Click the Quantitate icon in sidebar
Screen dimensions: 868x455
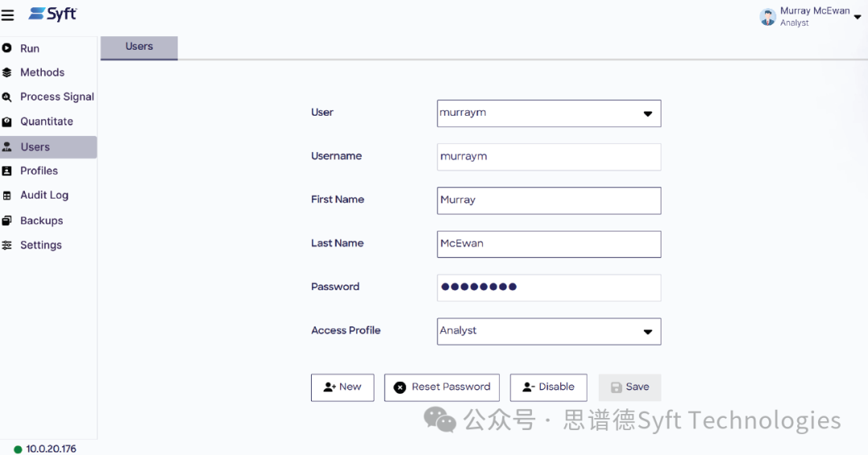pos(6,121)
